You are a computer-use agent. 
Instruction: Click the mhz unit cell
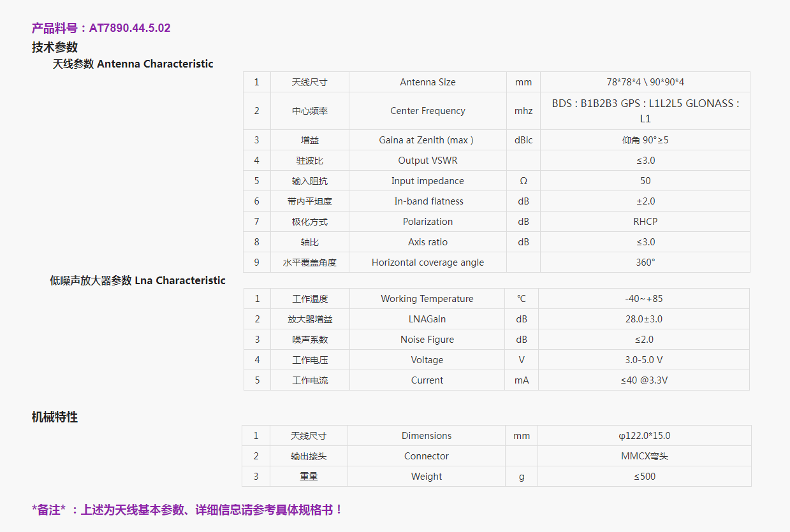click(523, 111)
